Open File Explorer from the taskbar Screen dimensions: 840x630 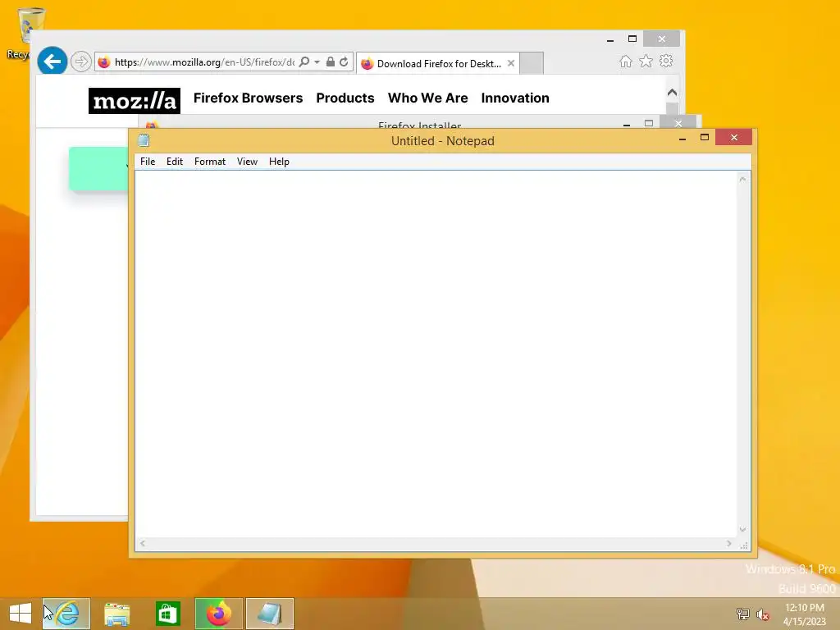pyautogui.click(x=116, y=614)
